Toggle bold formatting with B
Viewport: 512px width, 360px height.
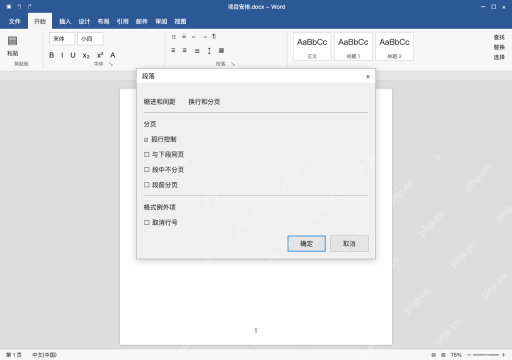52,55
